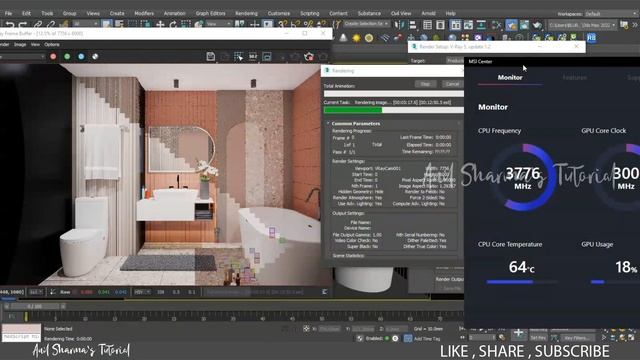The image size is (640, 360).
Task: Collapse the Common Parameters rollout
Action: (x=356, y=123)
